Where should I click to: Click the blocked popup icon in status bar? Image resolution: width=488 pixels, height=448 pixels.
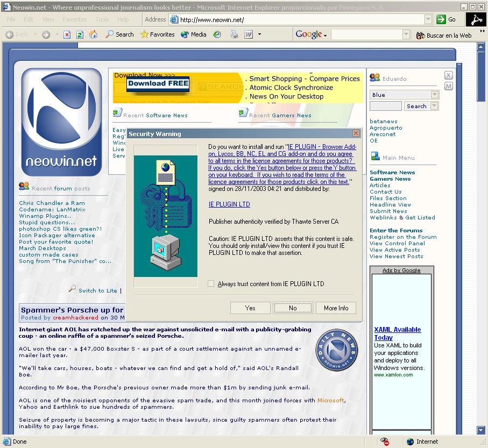(x=385, y=442)
